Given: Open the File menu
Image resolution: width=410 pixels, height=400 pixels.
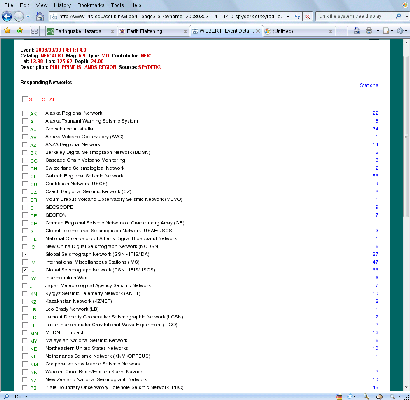Looking at the screenshot, I should tap(8, 5).
